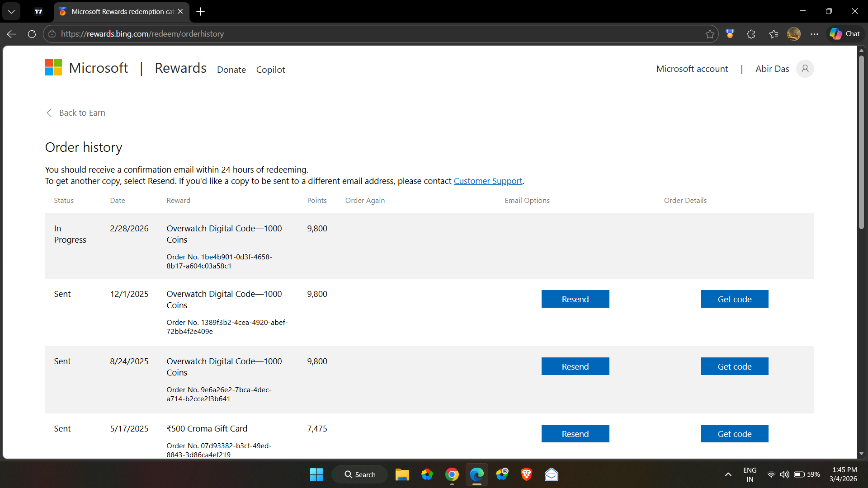Click the Abir Das account avatar icon
The image size is (868, 488).
805,69
